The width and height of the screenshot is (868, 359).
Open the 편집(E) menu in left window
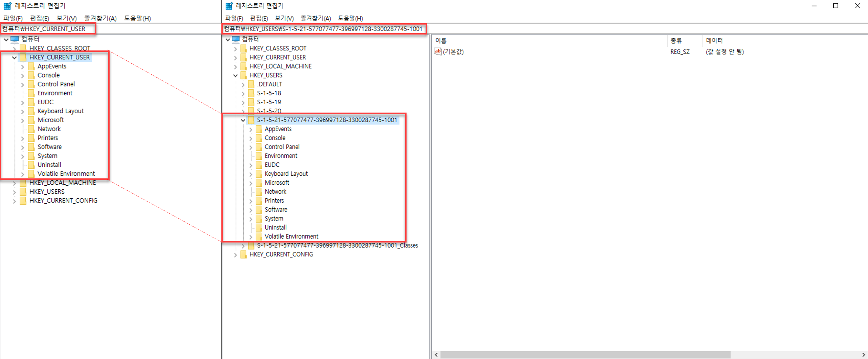pos(40,18)
